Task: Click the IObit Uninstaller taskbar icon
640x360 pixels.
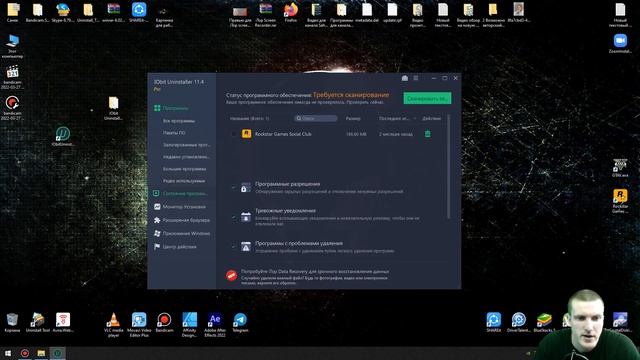Action: (58, 353)
